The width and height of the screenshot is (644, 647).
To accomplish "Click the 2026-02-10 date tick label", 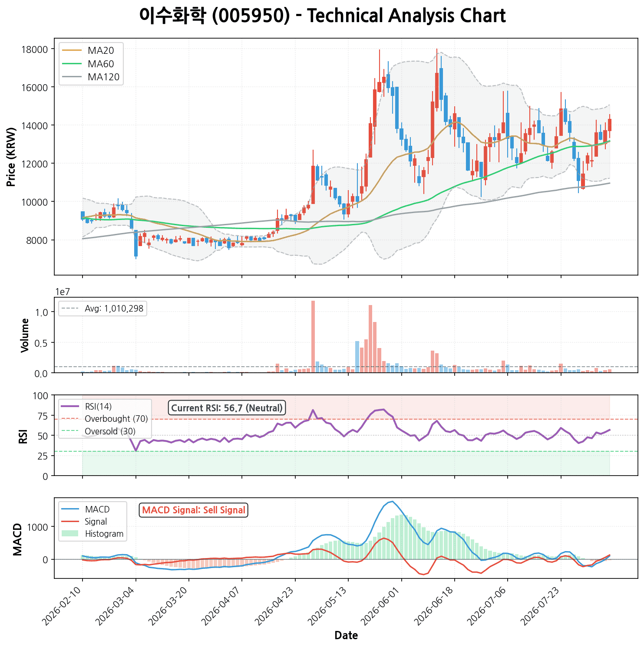I will coord(63,605).
